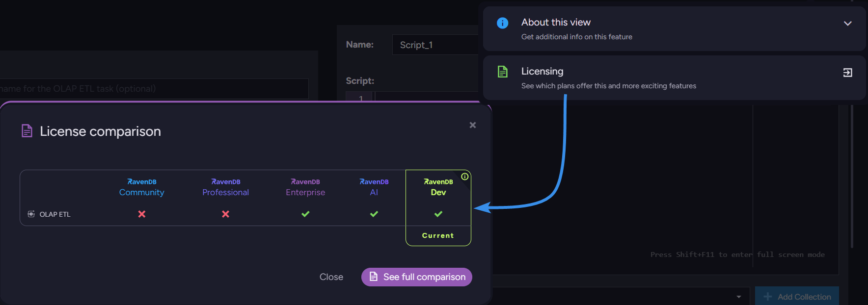Click the plus icon on Add Collection
868x305 pixels.
click(768, 296)
